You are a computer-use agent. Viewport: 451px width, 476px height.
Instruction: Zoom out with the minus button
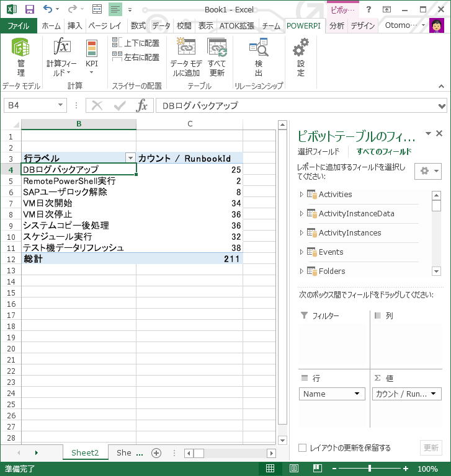(334, 469)
